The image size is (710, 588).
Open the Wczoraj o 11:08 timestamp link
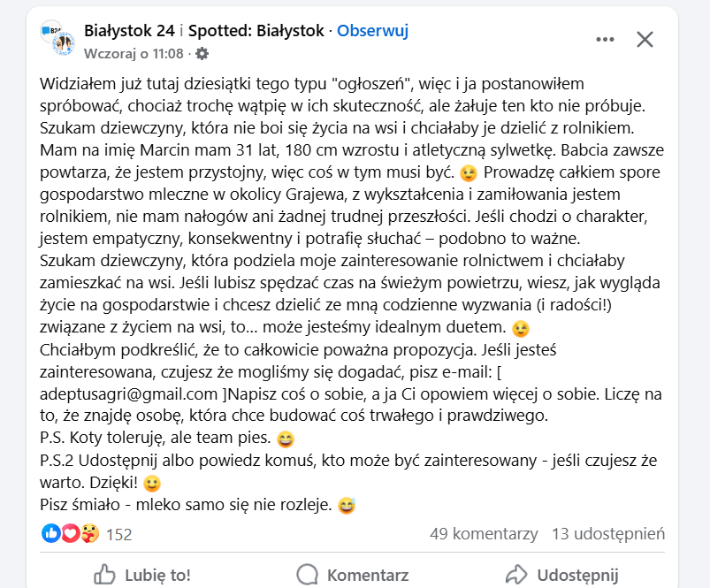(134, 53)
